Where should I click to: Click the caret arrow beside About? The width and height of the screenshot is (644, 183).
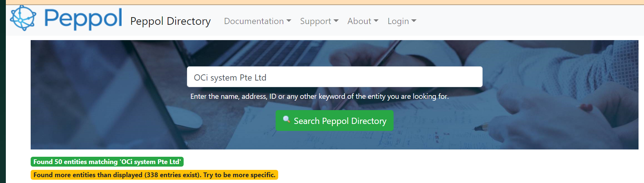click(376, 21)
